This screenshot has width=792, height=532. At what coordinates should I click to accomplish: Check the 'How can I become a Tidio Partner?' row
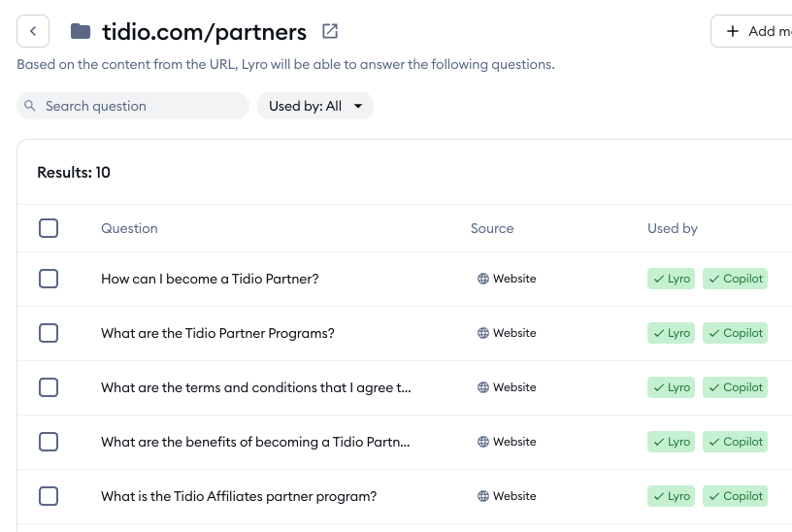click(x=49, y=279)
